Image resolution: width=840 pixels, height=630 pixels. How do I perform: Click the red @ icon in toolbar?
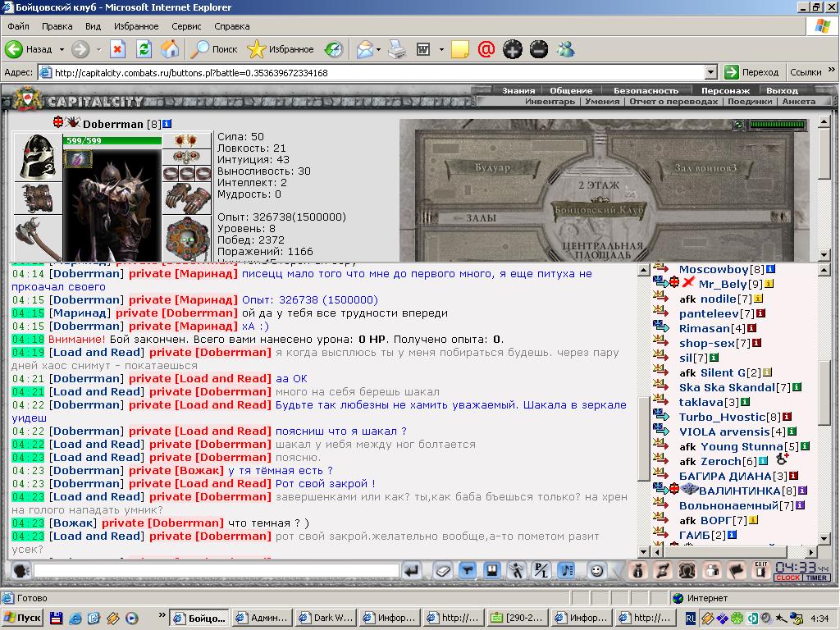(486, 49)
